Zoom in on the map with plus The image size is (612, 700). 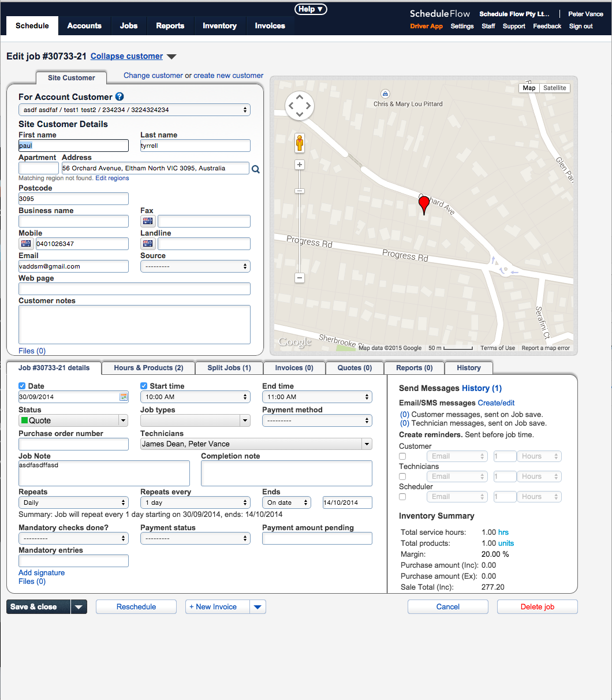click(x=300, y=165)
